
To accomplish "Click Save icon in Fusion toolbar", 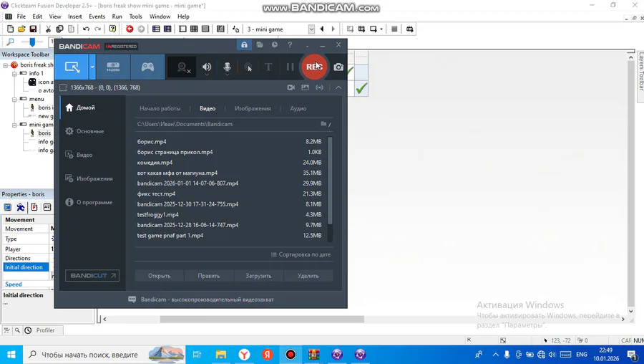I will (33, 29).
